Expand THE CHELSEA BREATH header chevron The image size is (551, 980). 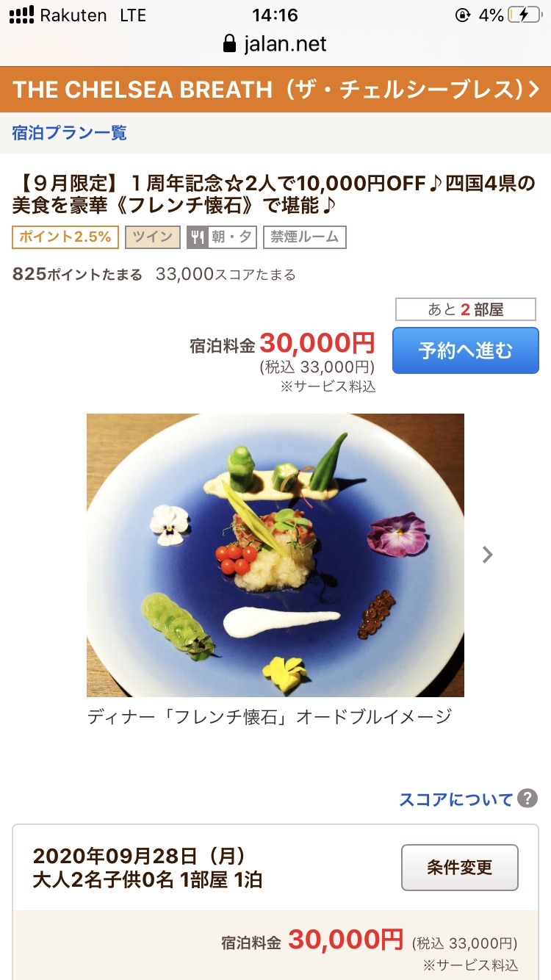pos(534,90)
